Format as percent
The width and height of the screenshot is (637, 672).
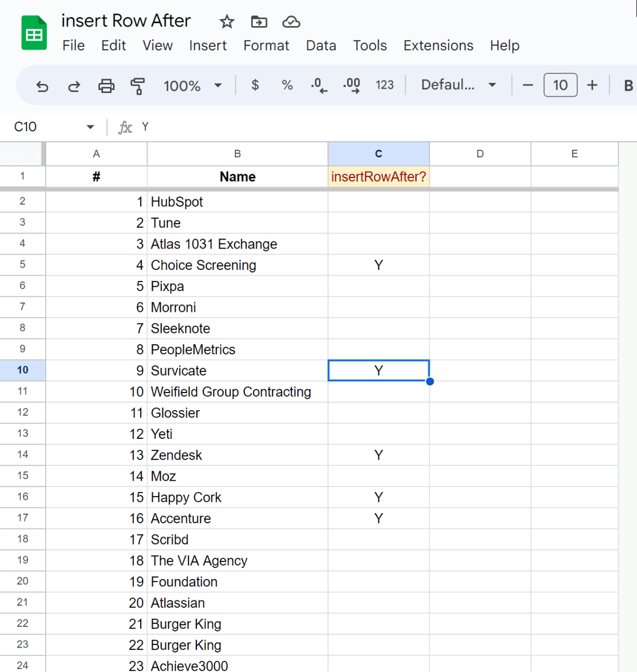[287, 85]
